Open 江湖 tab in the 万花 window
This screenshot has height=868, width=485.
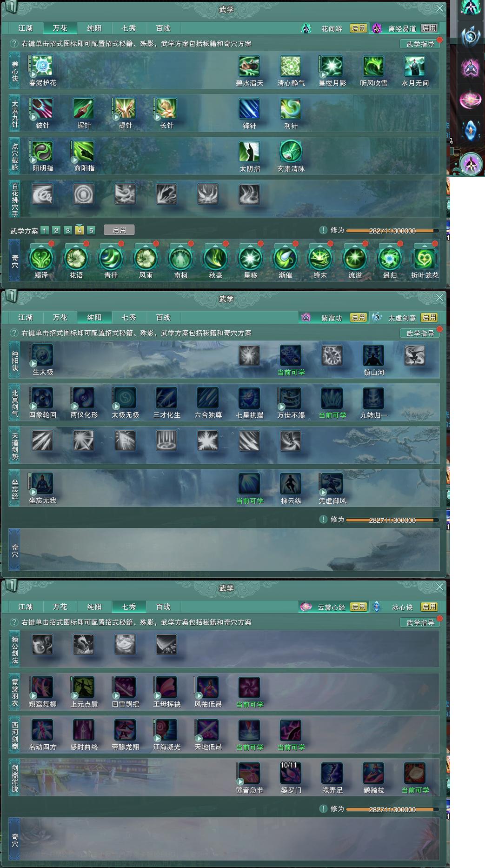pos(26,28)
